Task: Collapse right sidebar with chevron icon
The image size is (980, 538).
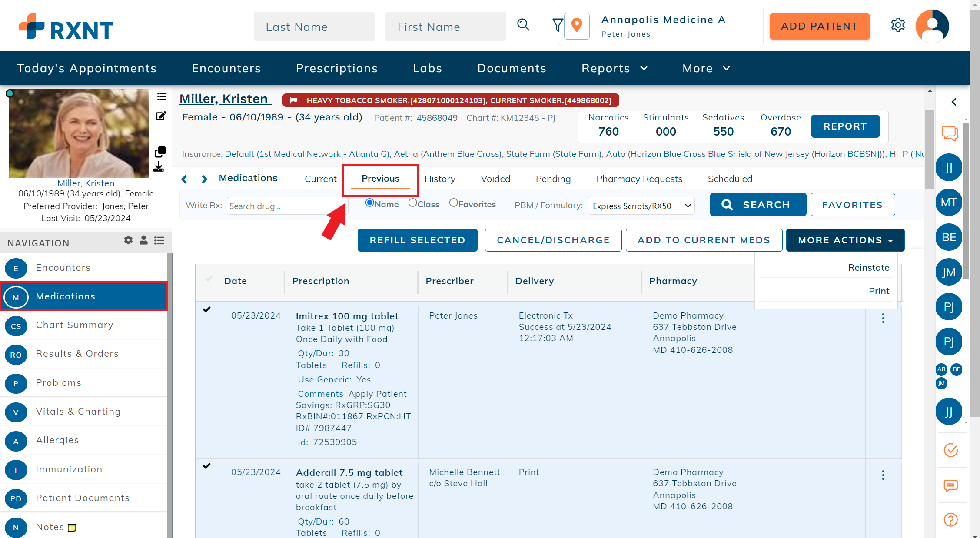Action: (954, 102)
